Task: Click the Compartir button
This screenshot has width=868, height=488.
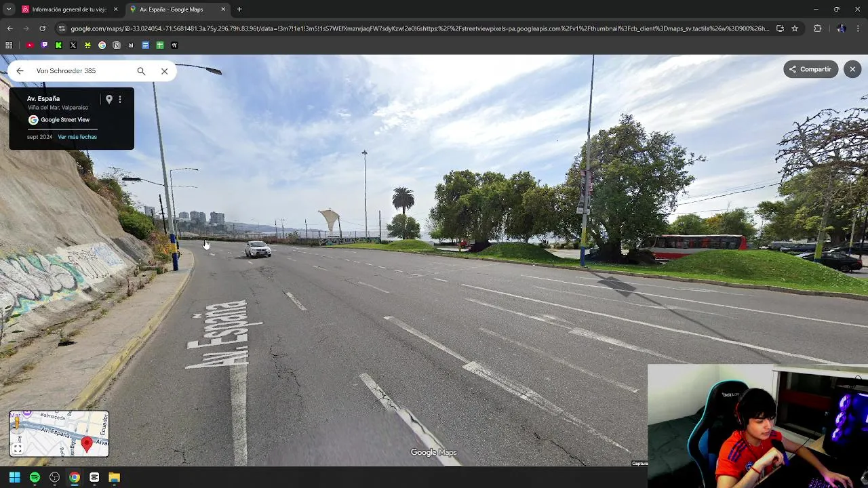Action: click(810, 69)
